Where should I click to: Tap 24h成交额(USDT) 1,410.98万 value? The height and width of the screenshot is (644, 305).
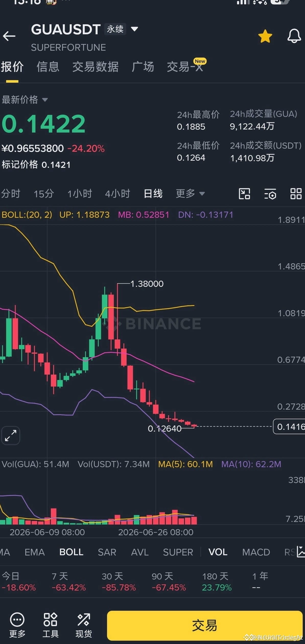coord(252,158)
